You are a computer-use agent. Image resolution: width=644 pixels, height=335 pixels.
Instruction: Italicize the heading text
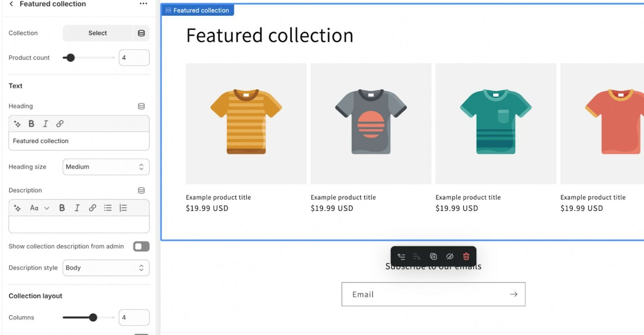(x=45, y=123)
